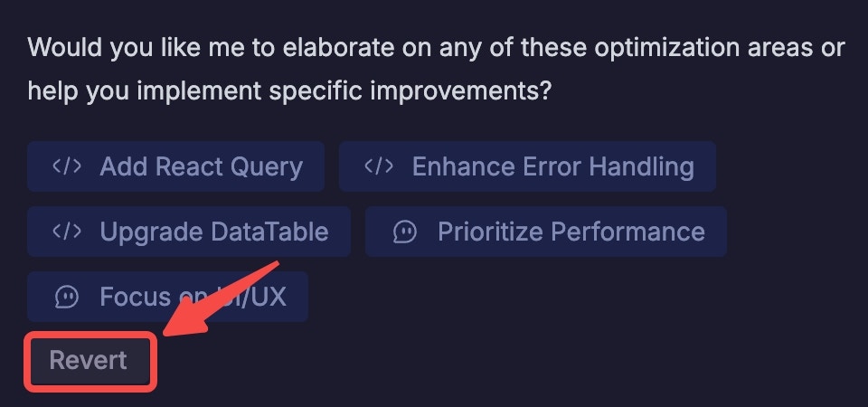Click the code icon next to Upgrade DataTable
Viewport: 868px width, 407px height.
[x=67, y=232]
